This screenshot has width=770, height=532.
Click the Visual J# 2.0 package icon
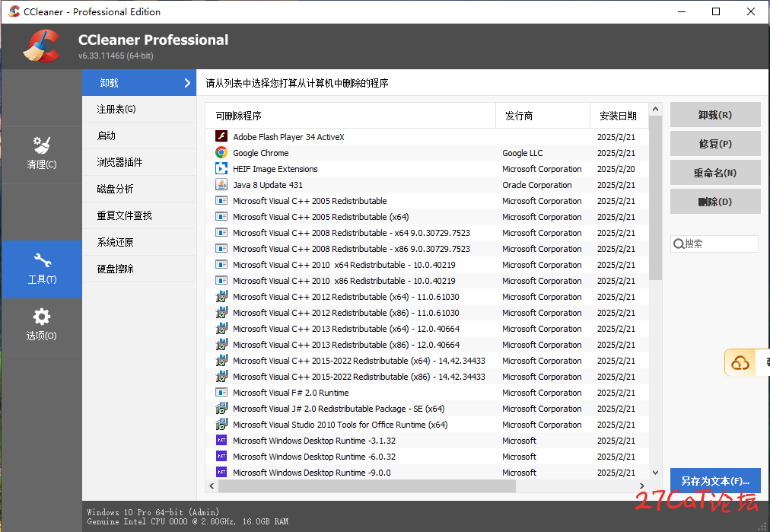[221, 408]
